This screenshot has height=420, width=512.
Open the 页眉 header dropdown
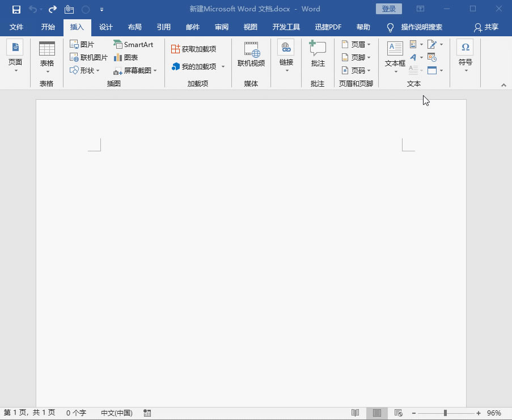tap(356, 44)
